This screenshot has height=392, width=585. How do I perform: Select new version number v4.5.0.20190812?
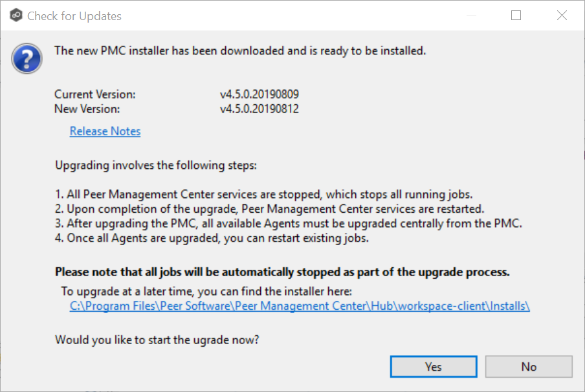259,109
